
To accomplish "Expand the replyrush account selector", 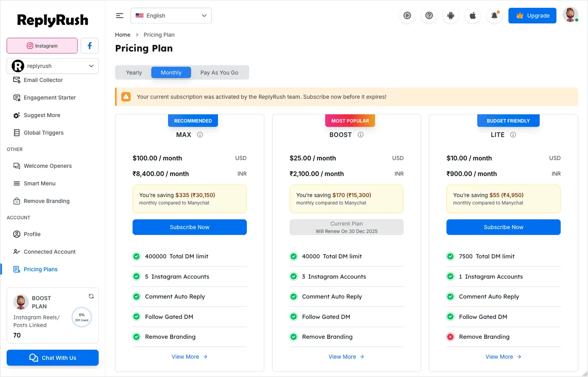I will tap(53, 66).
